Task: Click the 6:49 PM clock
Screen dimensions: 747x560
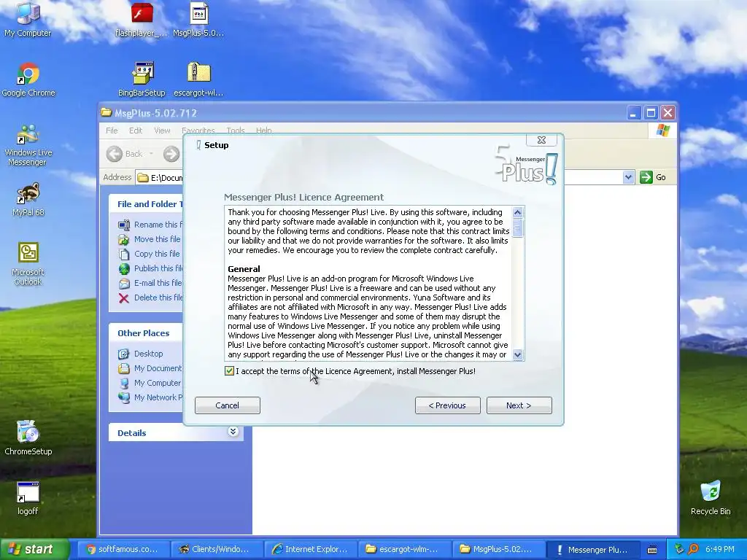Action: pos(720,549)
